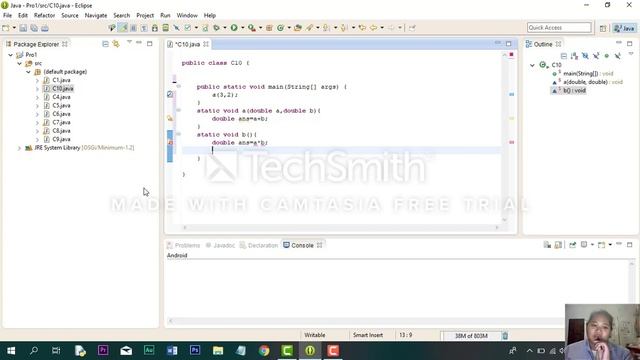
Task: Maximize the editor area
Action: coord(509,44)
